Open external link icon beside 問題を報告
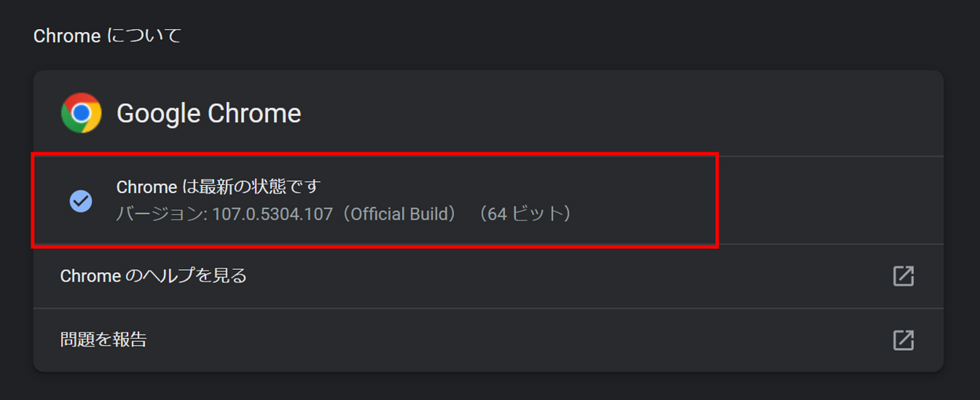Viewport: 980px width, 400px height. [x=904, y=340]
